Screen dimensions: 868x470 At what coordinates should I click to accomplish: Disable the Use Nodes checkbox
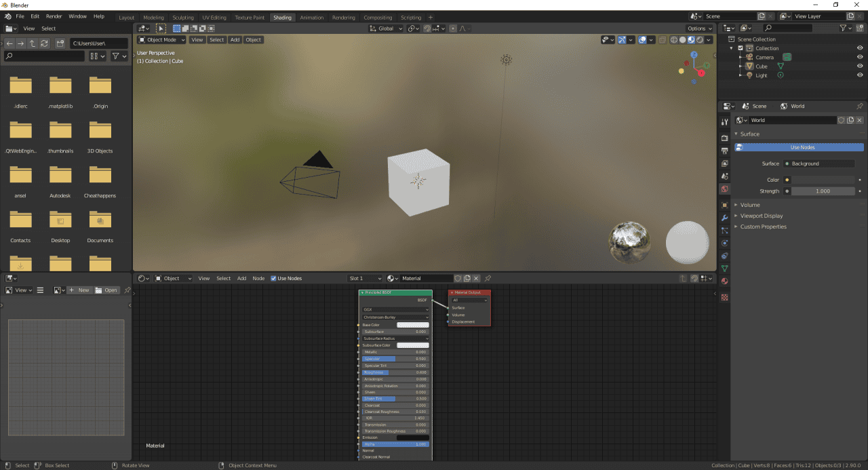[x=273, y=278]
